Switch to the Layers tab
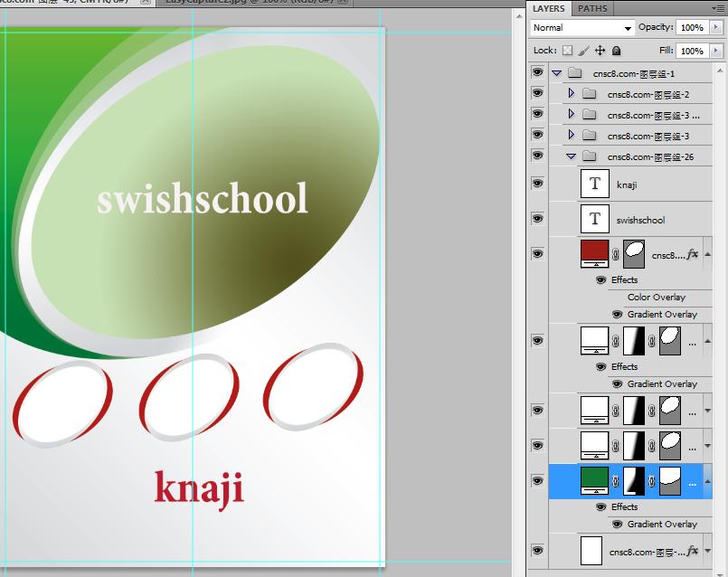This screenshot has height=577, width=728. [549, 8]
